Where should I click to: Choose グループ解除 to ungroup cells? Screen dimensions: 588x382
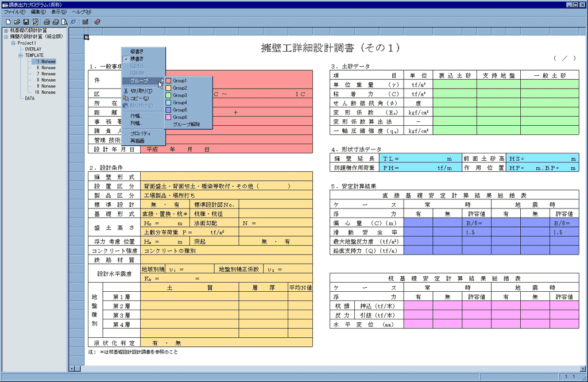click(x=186, y=124)
